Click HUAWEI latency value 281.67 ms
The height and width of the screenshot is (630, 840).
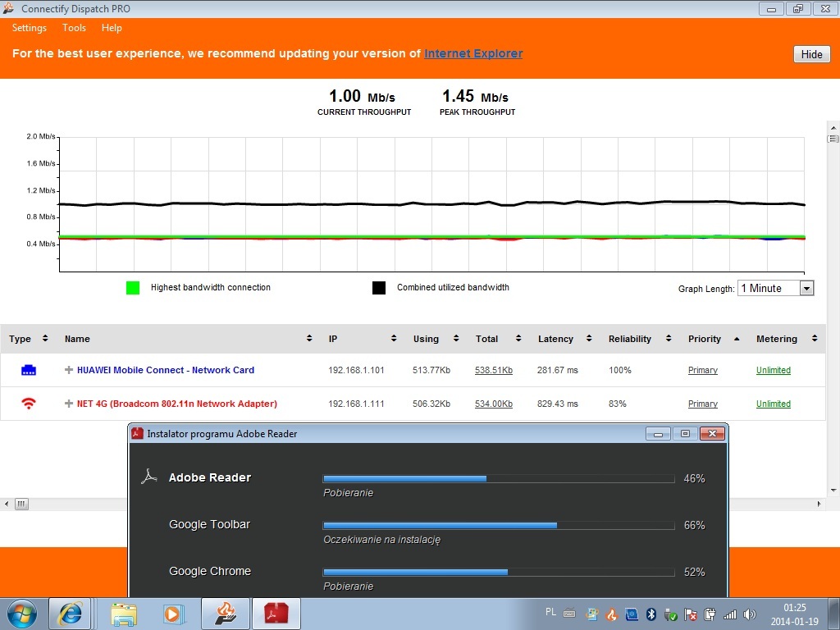click(558, 370)
